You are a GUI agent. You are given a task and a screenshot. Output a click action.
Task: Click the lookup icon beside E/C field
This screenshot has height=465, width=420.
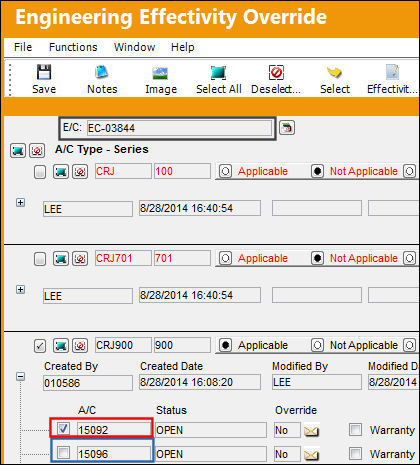click(x=287, y=128)
